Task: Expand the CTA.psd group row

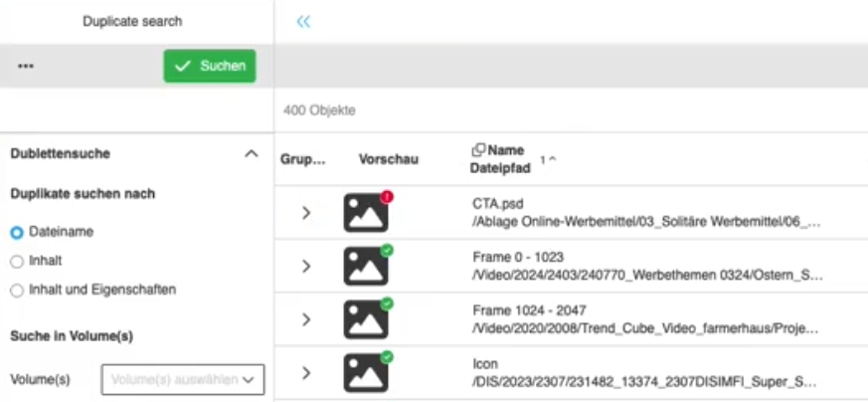Action: (306, 213)
